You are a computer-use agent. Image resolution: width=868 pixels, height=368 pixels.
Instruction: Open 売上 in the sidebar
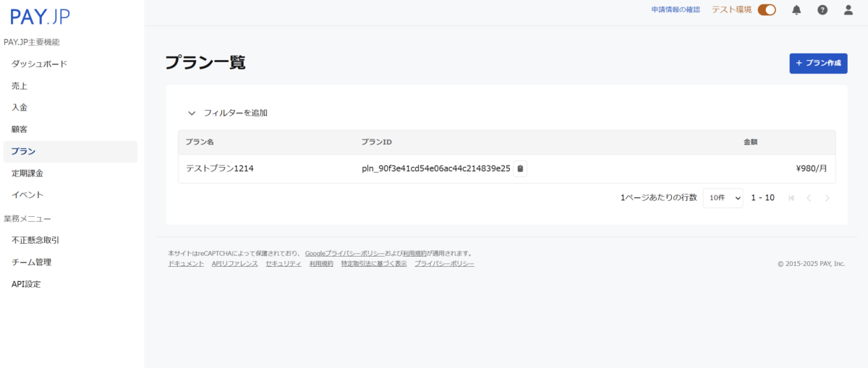click(20, 85)
